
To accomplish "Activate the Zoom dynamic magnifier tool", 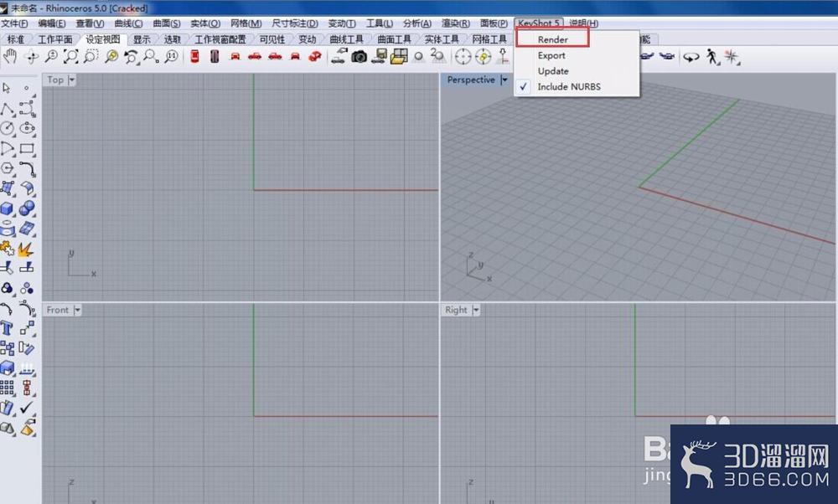I will 111,55.
